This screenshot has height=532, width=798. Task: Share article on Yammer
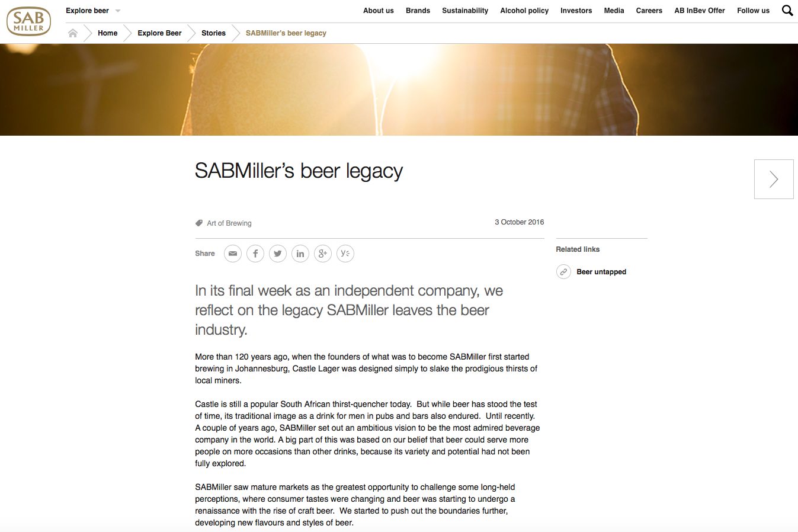345,254
